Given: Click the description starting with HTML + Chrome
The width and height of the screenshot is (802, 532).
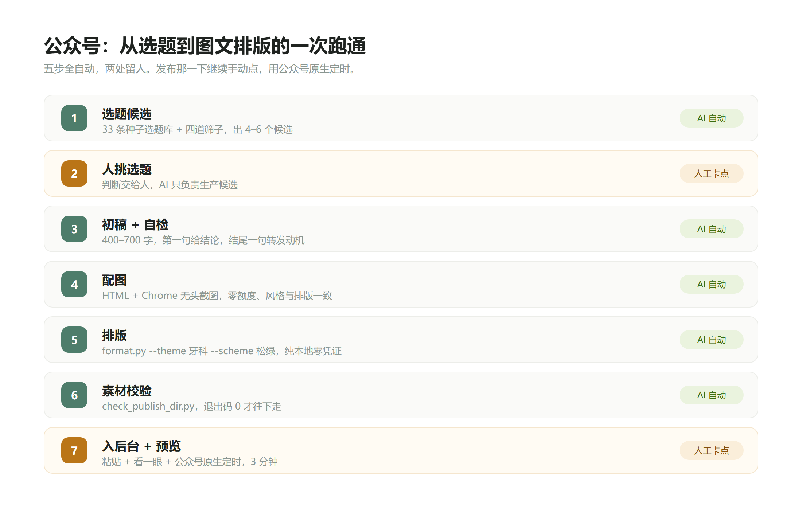Looking at the screenshot, I should pos(217,296).
